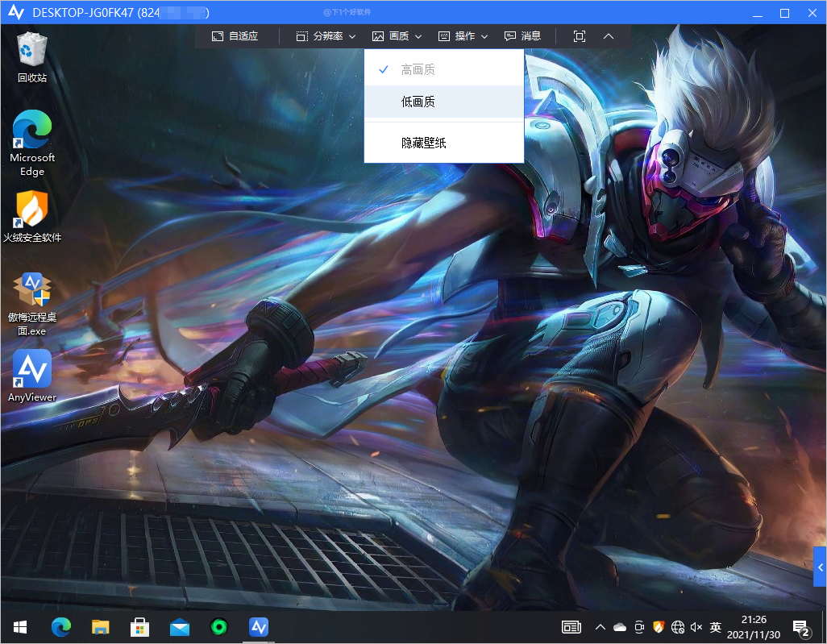Open the 画质 dropdown in toolbar

(x=397, y=36)
